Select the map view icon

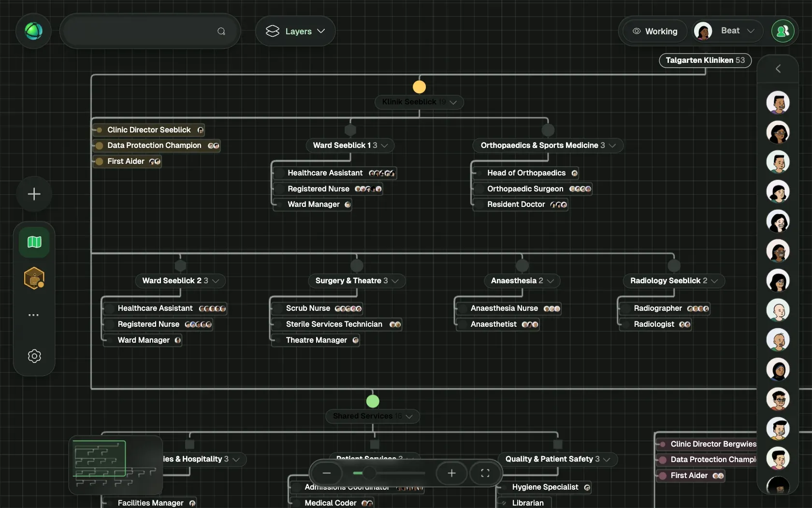point(34,242)
